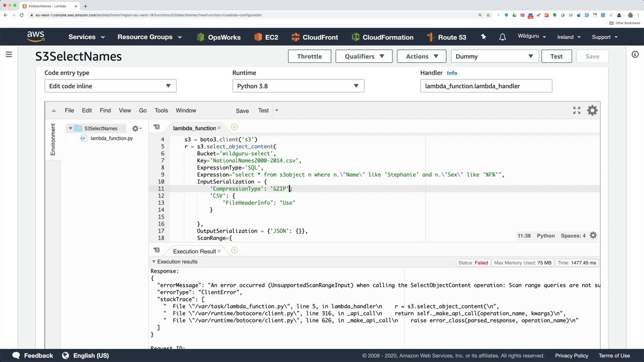The height and width of the screenshot is (362, 644).
Task: Open Environment panel gear options
Action: tap(136, 129)
